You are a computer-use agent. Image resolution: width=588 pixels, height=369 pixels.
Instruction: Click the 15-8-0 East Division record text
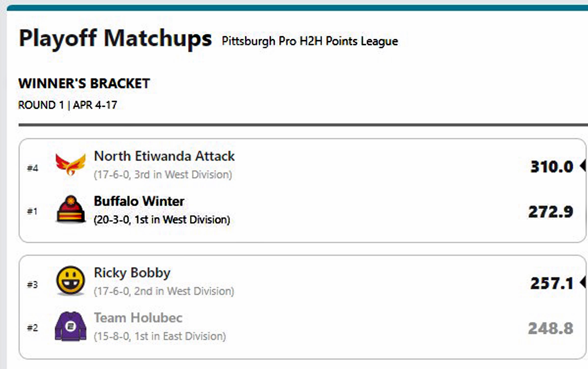(160, 336)
